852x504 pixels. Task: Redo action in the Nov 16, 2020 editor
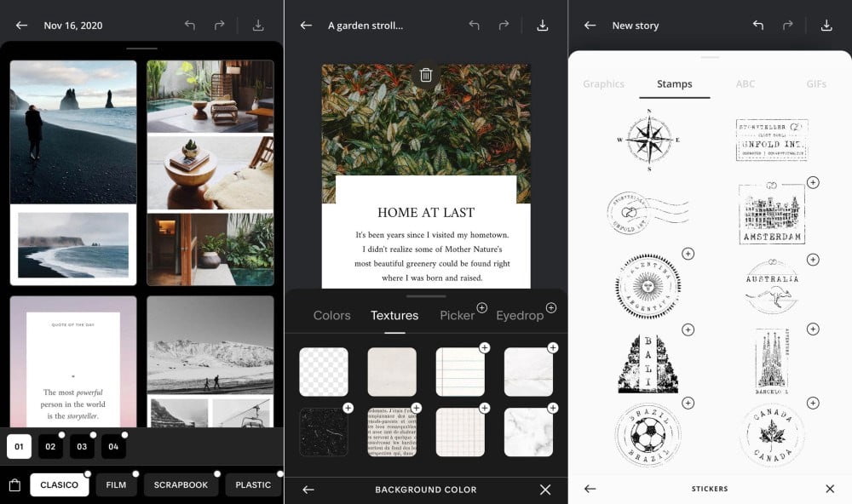point(219,26)
